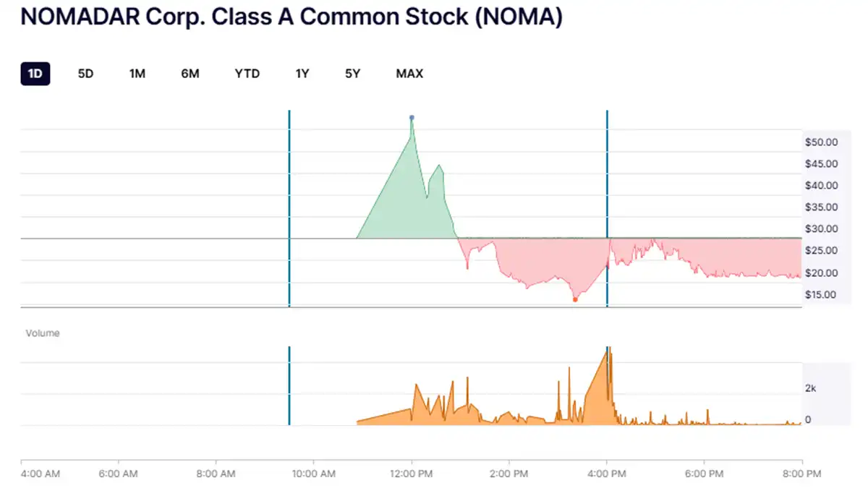Click the tallest orange volume spike

608,361
